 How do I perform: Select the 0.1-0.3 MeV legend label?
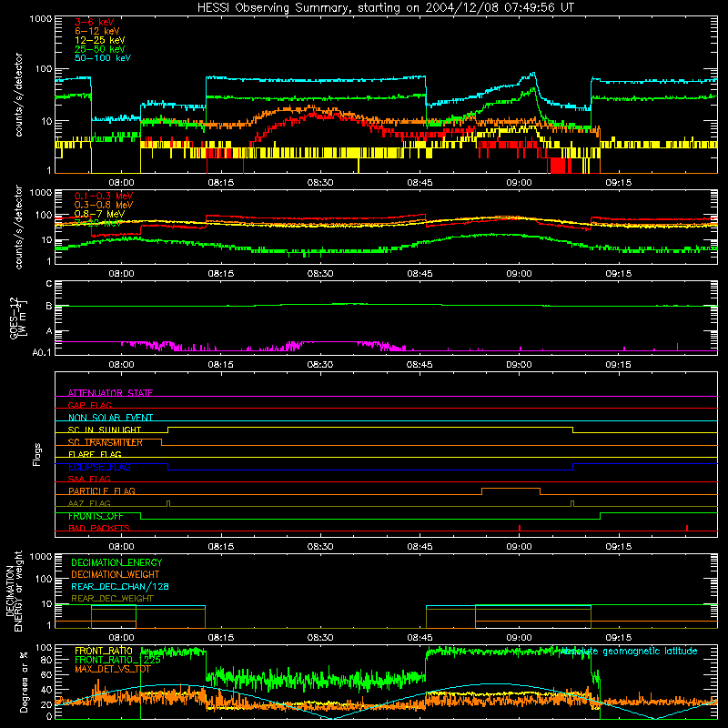click(x=104, y=196)
